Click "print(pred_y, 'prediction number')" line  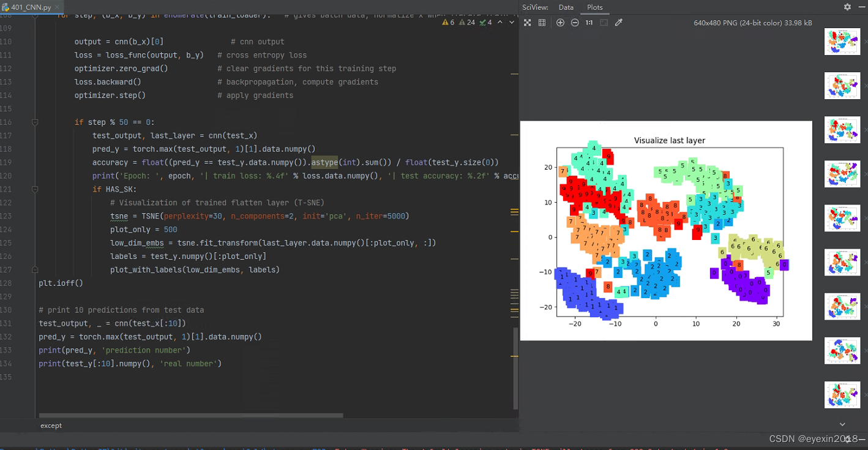pyautogui.click(x=114, y=350)
